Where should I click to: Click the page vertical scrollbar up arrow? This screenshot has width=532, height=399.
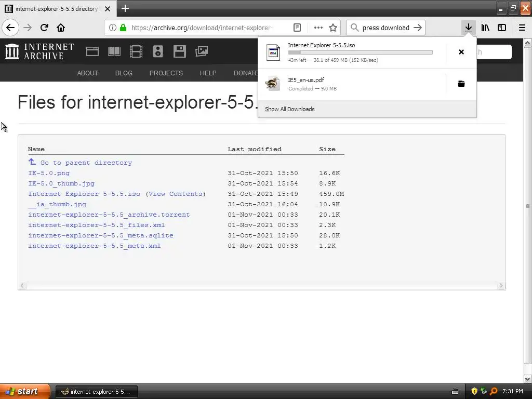point(528,43)
